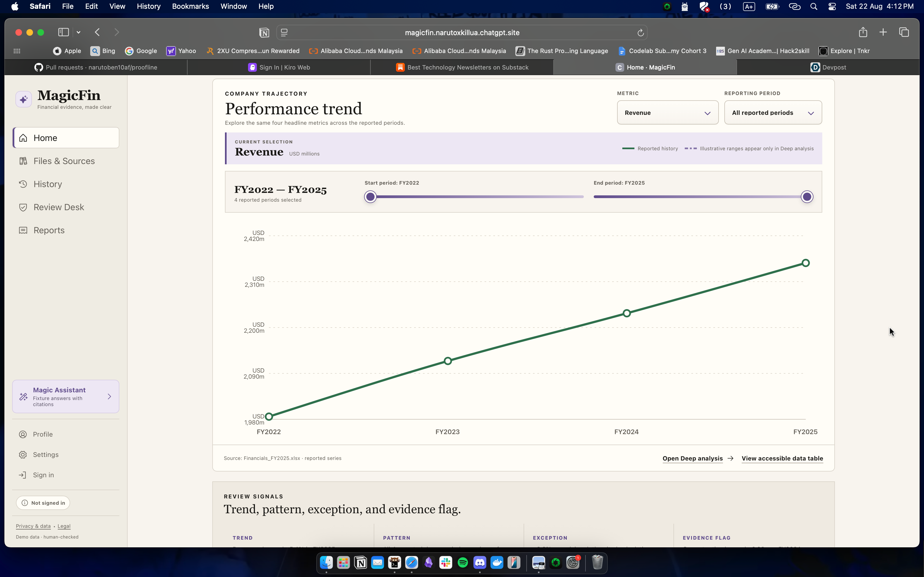Click the FY2024 data point on chart
Screen dimensions: 924x577
(626, 313)
